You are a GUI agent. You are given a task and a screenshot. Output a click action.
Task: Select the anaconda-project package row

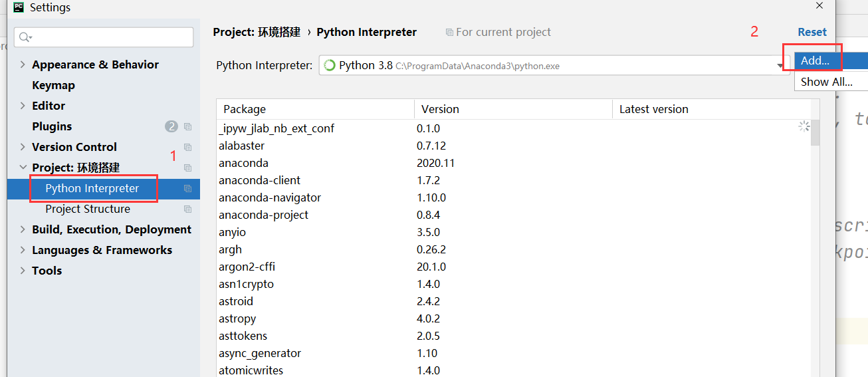pos(514,215)
